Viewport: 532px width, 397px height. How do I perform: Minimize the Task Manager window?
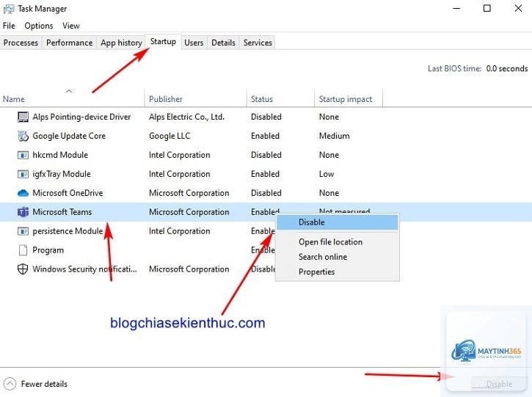[x=456, y=9]
